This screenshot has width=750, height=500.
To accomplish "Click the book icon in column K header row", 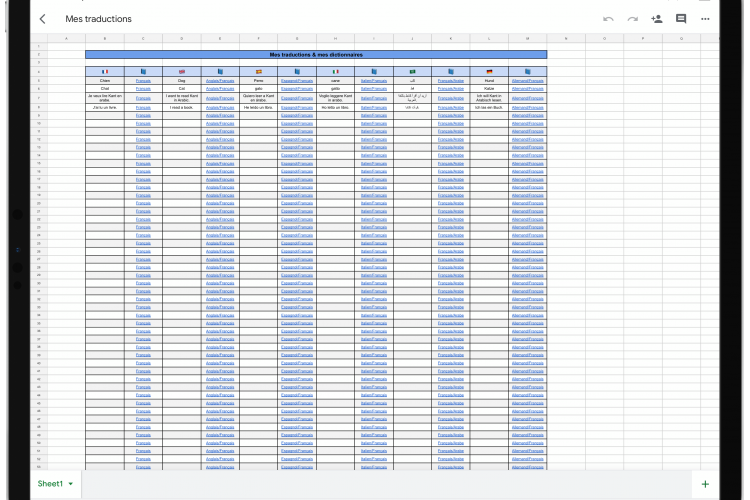I will click(451, 71).
